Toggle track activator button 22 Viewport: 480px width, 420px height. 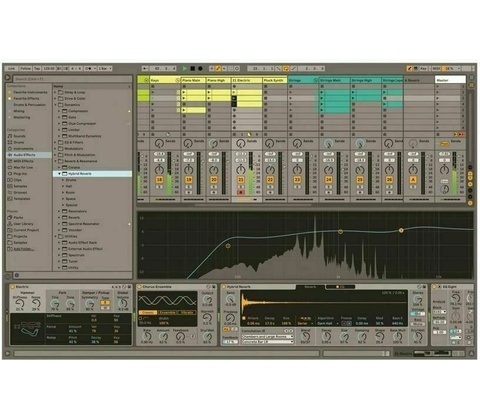[x=270, y=180]
